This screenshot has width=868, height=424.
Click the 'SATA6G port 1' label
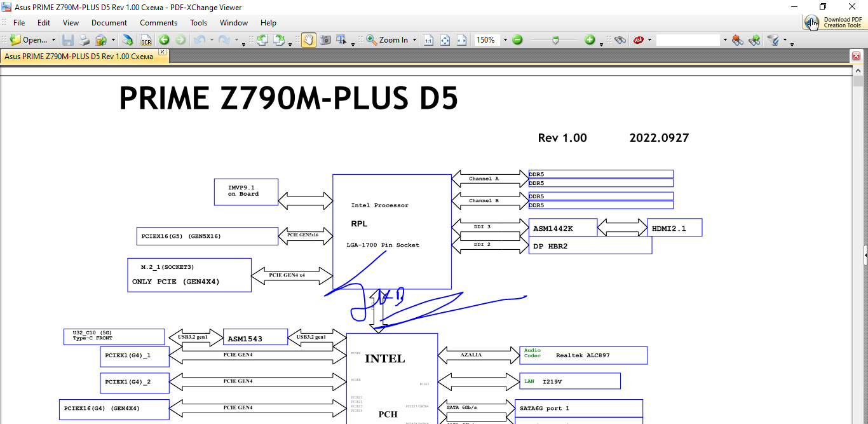pyautogui.click(x=545, y=408)
